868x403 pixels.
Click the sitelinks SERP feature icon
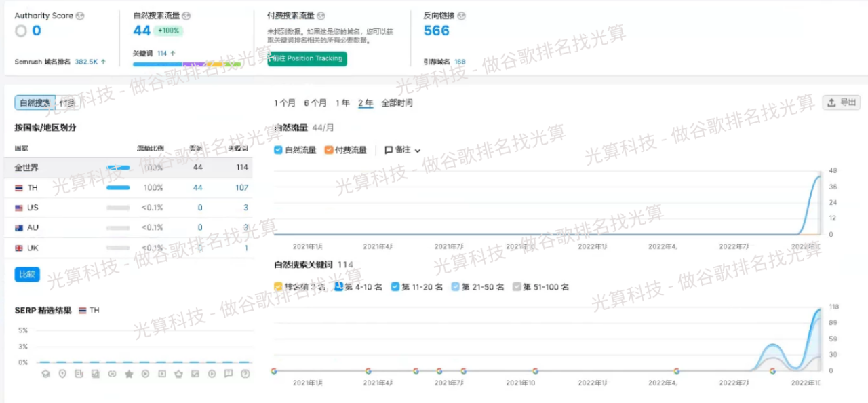113,373
